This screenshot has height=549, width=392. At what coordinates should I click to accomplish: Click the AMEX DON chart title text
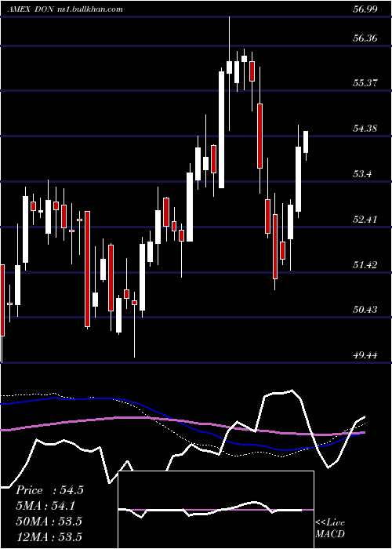tap(31, 9)
